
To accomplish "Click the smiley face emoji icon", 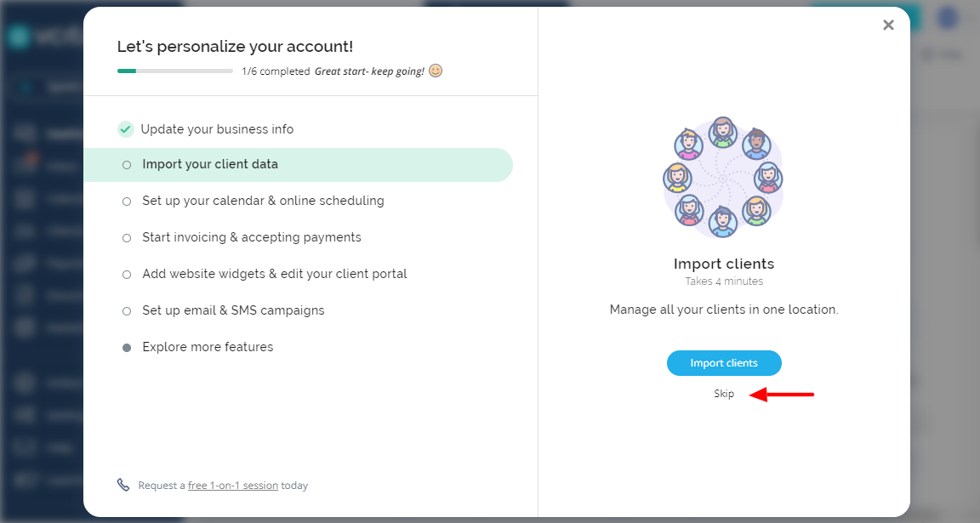I will click(x=436, y=71).
